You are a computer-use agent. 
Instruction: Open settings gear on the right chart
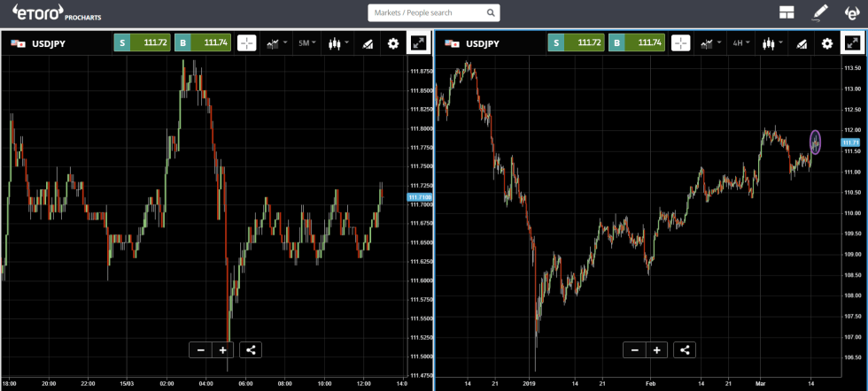tap(827, 43)
